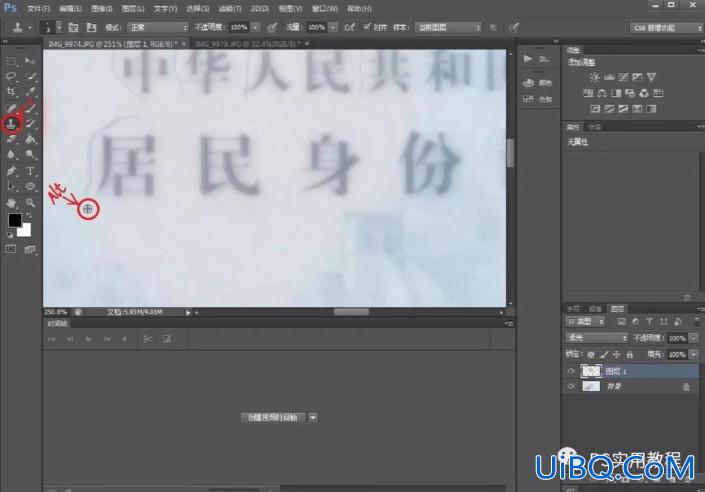The width and height of the screenshot is (705, 492).
Task: Click the foreground color swatch
Action: [x=14, y=220]
